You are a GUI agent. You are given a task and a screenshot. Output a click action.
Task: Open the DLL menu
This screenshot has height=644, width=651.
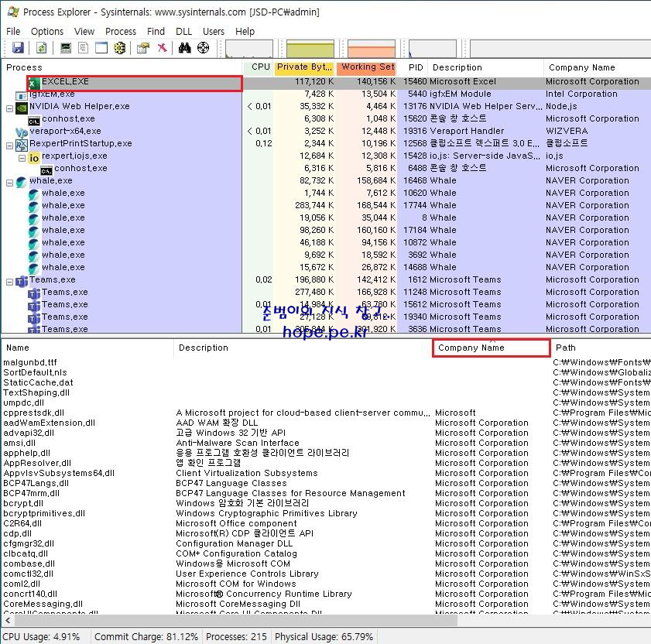pyautogui.click(x=184, y=32)
